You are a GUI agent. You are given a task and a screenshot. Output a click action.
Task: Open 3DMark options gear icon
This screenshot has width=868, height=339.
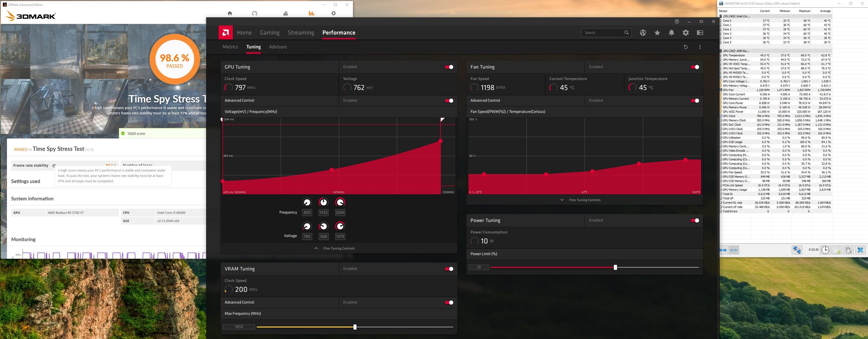[x=333, y=13]
